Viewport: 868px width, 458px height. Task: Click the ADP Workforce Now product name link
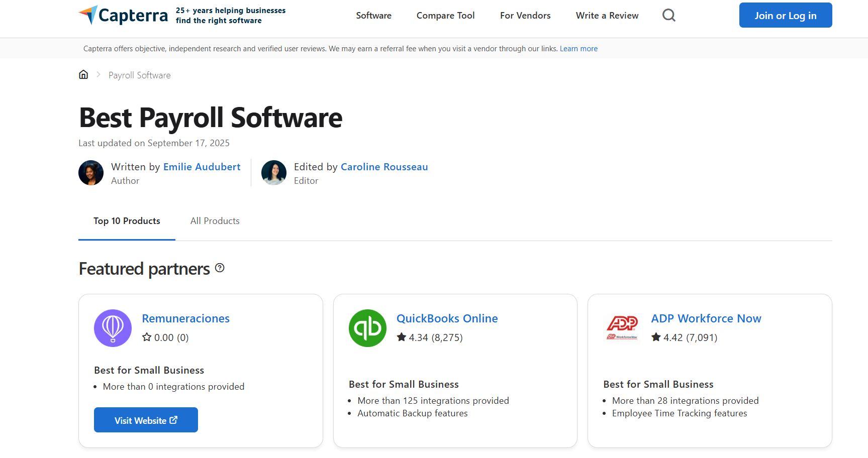click(706, 318)
